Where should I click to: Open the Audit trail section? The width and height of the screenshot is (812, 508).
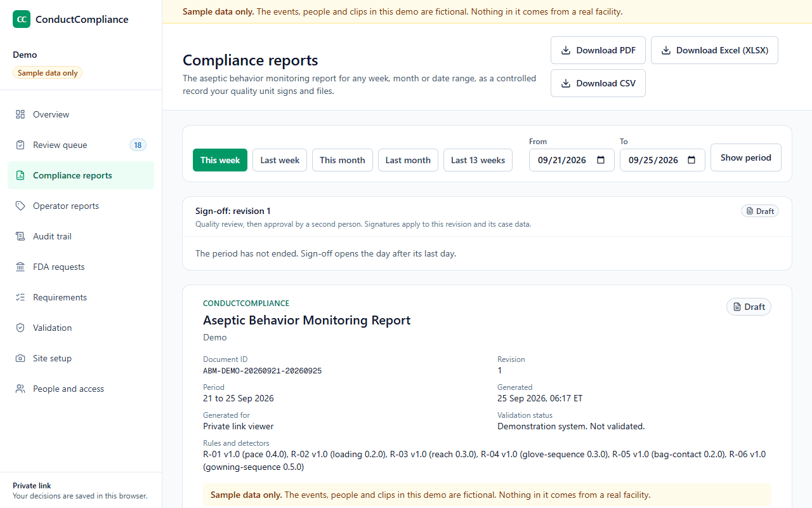pyautogui.click(x=81, y=236)
